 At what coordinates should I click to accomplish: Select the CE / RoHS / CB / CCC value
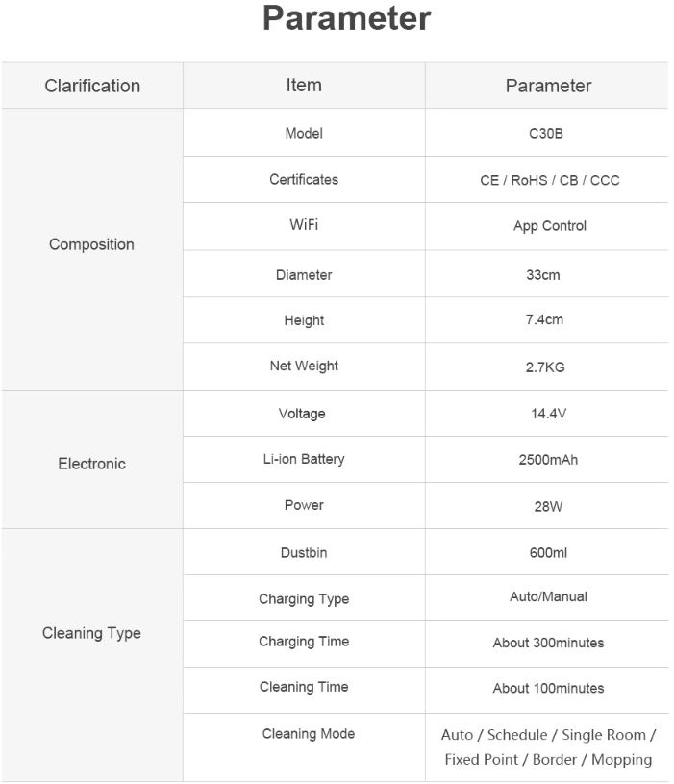click(x=550, y=180)
